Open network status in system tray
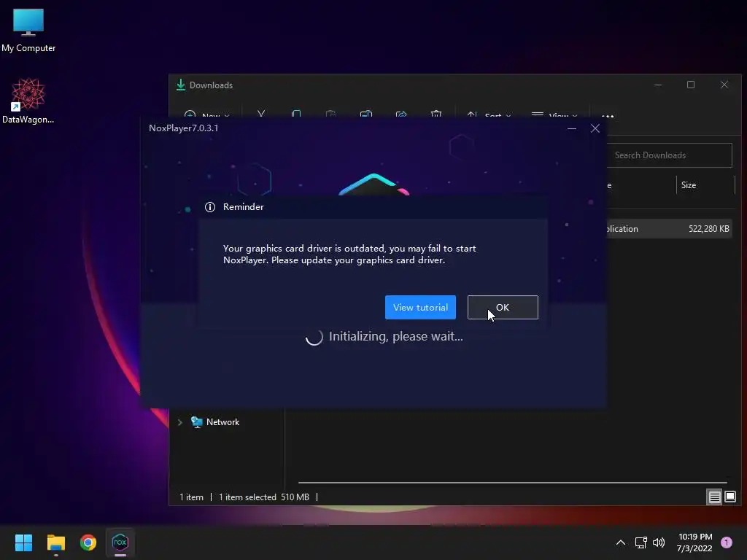This screenshot has height=560, width=747. tap(640, 542)
